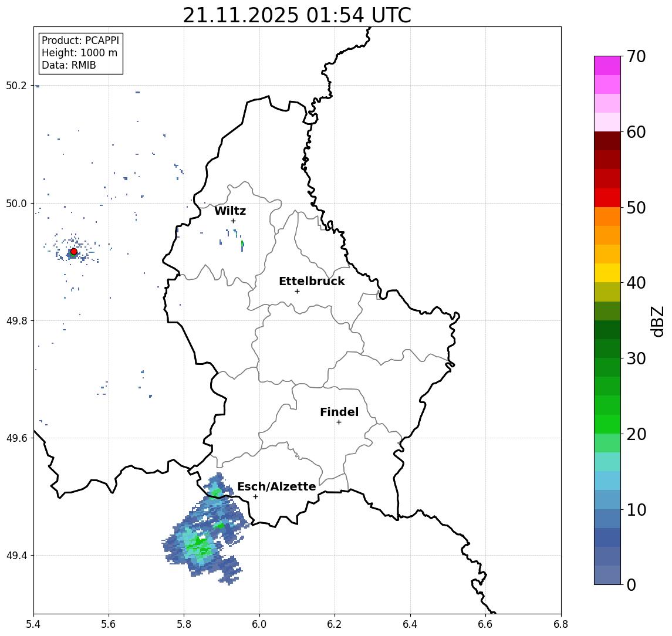Screen dimensions: 672x636
Task: Click the colorbar tick value 70
Action: click(x=636, y=56)
